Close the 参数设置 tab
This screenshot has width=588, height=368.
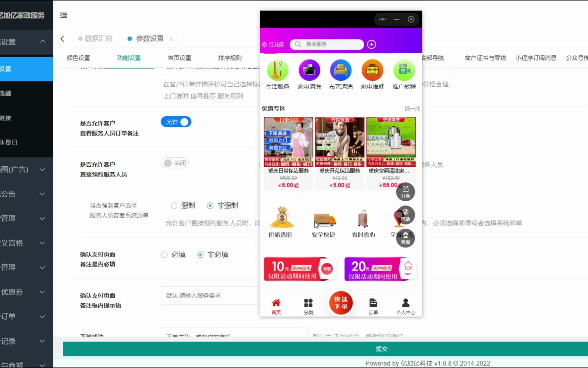click(x=171, y=39)
